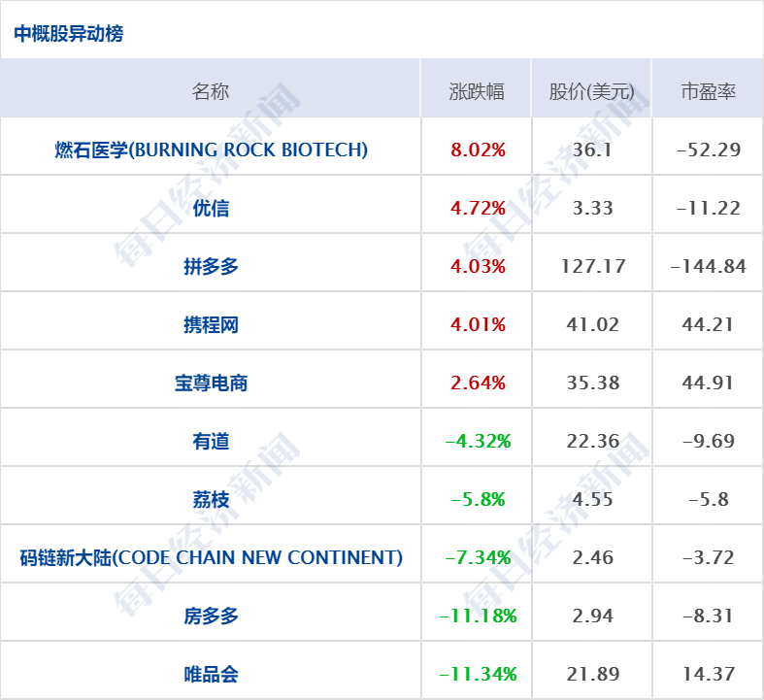The width and height of the screenshot is (764, 700).
Task: Select the 8.02% change value
Action: 478,150
